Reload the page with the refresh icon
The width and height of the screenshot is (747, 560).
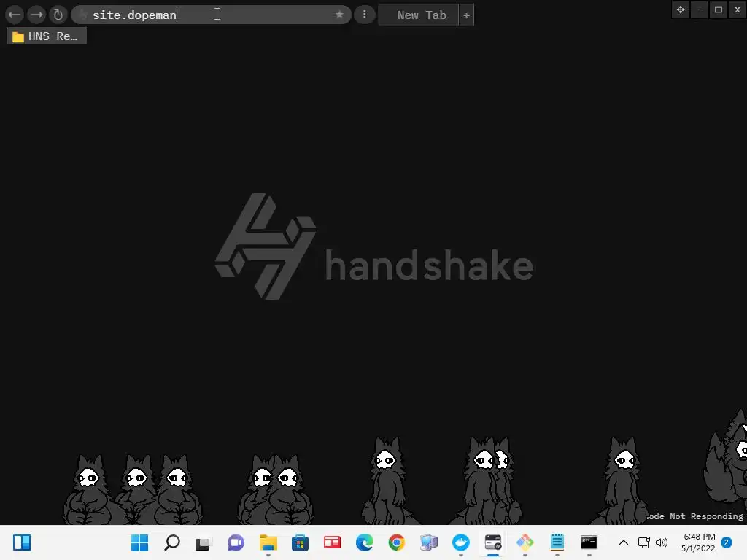[58, 15]
